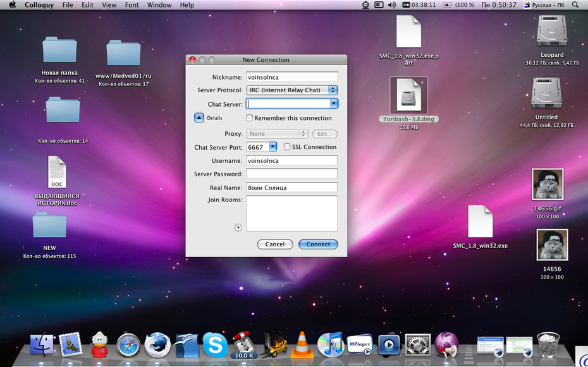The width and height of the screenshot is (588, 367).
Task: Expand the Chat Server combo box arrow
Action: click(334, 104)
